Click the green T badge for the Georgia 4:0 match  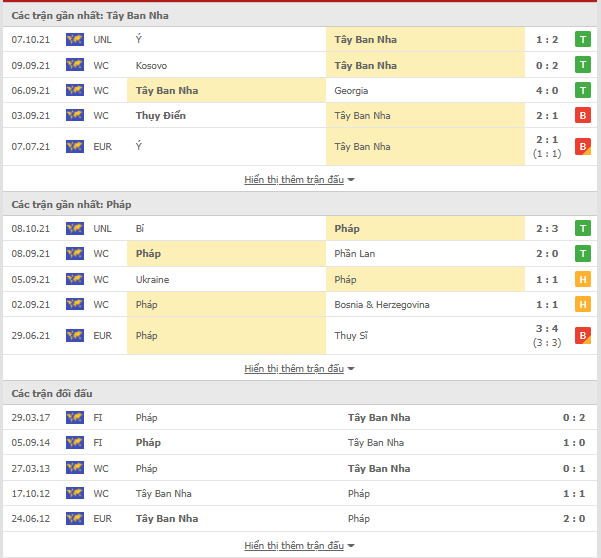[583, 90]
